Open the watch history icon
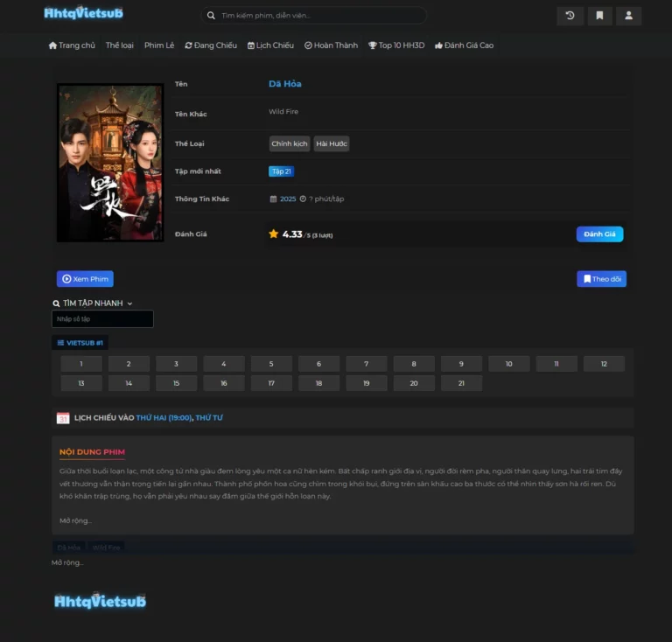 (x=570, y=16)
